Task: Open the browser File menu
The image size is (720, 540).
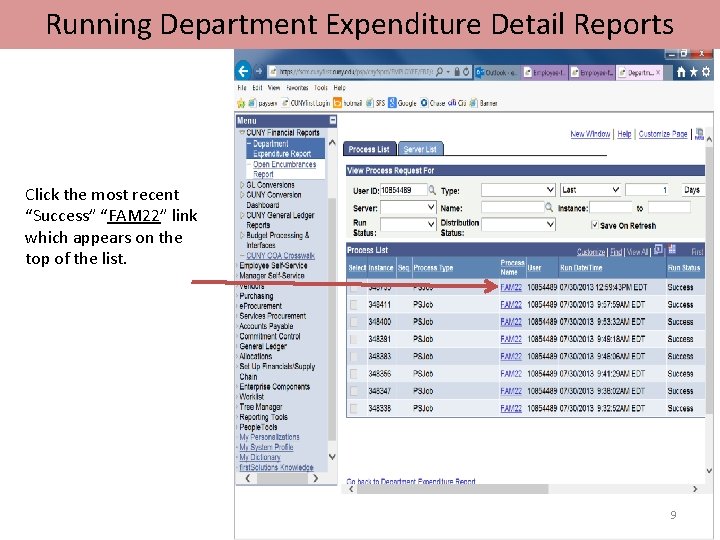Action: pos(242,88)
